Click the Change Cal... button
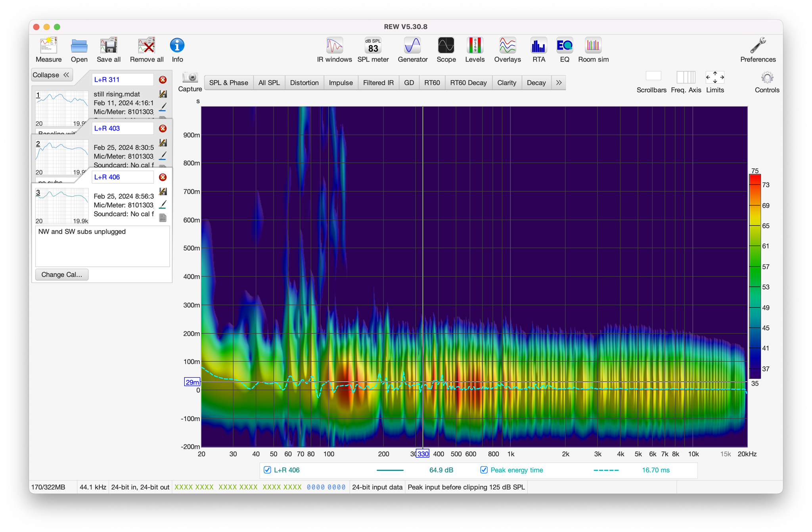This screenshot has height=532, width=812. tap(62, 275)
